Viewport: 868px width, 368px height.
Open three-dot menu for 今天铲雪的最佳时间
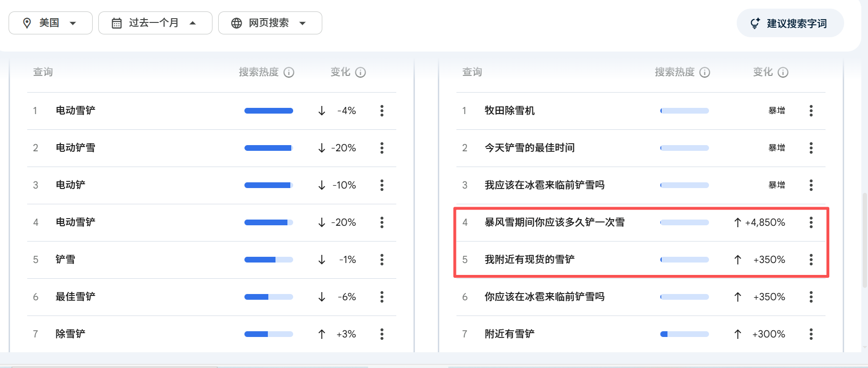811,148
